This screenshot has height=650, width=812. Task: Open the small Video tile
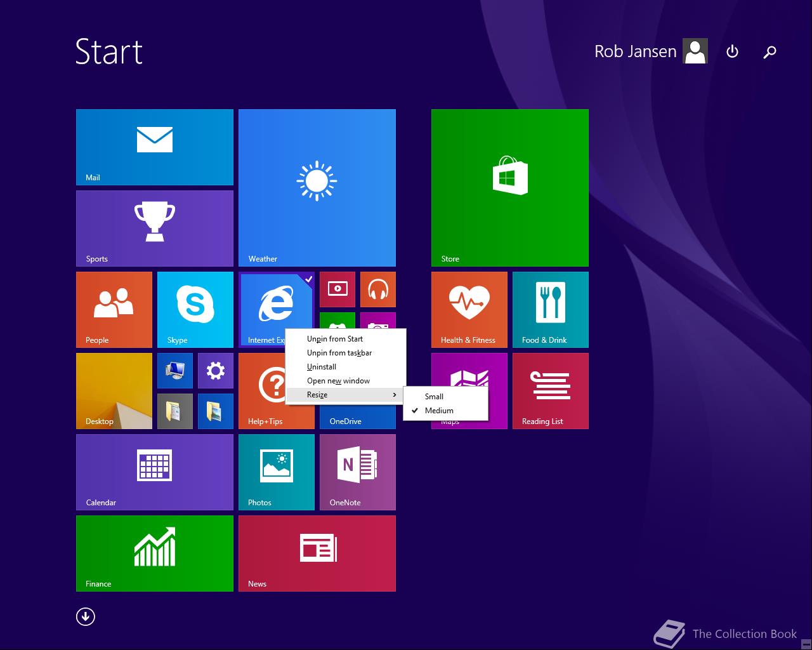tap(337, 289)
